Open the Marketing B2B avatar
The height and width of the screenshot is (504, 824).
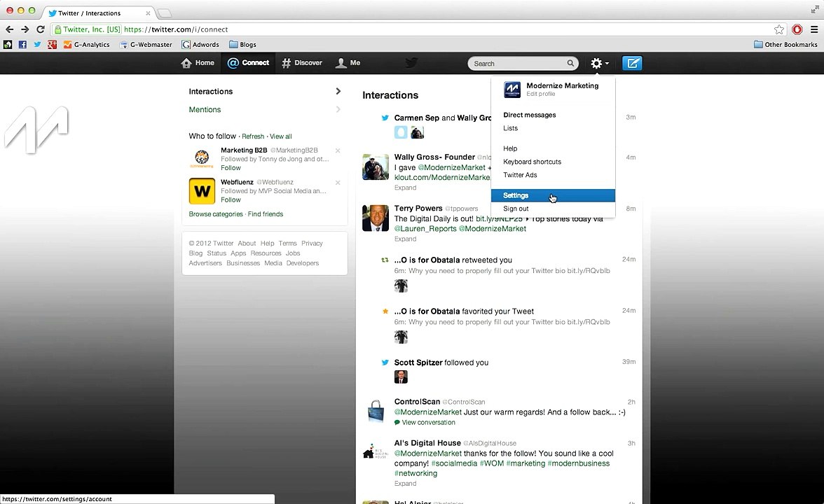pyautogui.click(x=202, y=158)
